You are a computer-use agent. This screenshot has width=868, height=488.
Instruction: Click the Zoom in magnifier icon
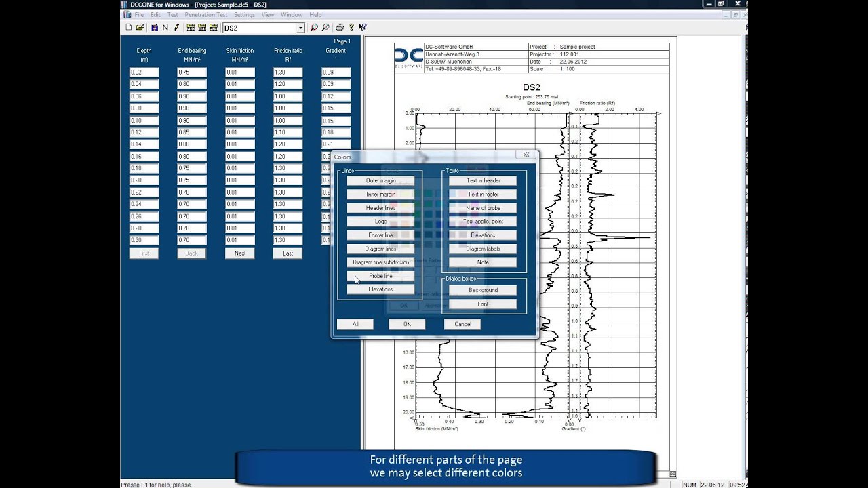pyautogui.click(x=314, y=28)
